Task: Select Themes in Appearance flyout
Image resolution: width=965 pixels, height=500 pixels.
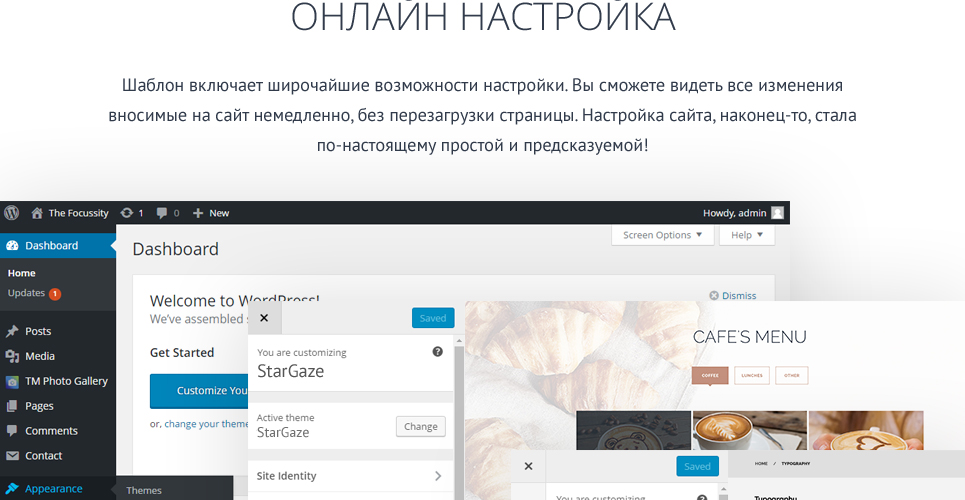Action: pyautogui.click(x=144, y=491)
